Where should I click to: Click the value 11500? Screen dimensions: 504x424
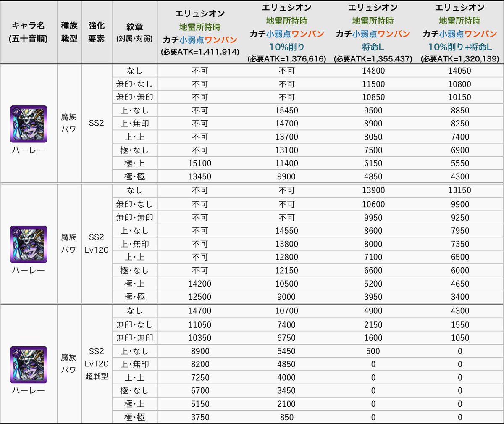373,84
